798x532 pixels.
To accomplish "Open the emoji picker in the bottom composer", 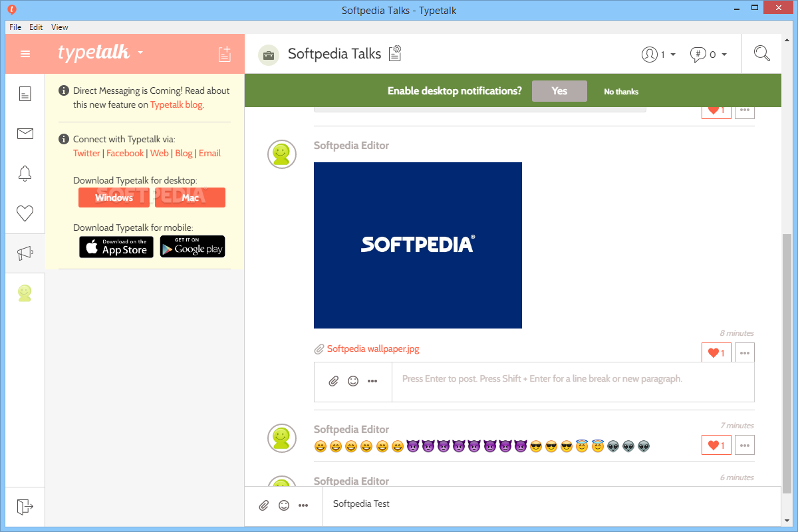I will coord(284,505).
